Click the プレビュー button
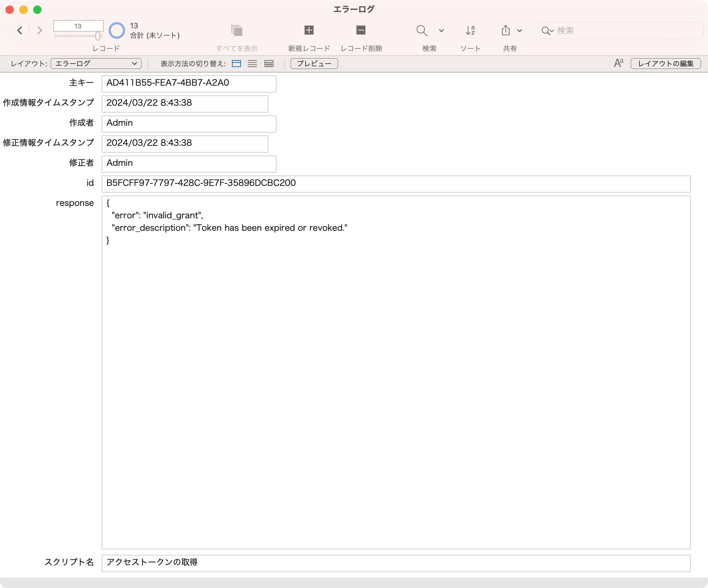Image resolution: width=708 pixels, height=588 pixels. click(x=314, y=64)
